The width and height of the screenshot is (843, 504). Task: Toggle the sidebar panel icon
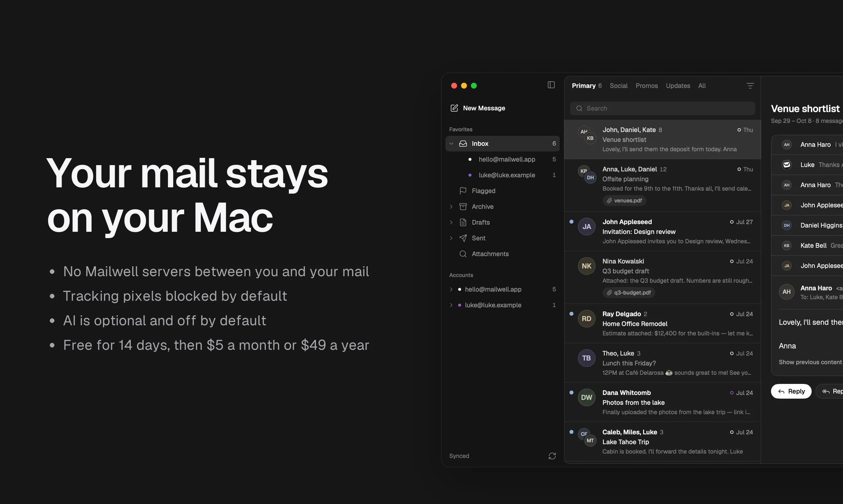click(x=551, y=85)
